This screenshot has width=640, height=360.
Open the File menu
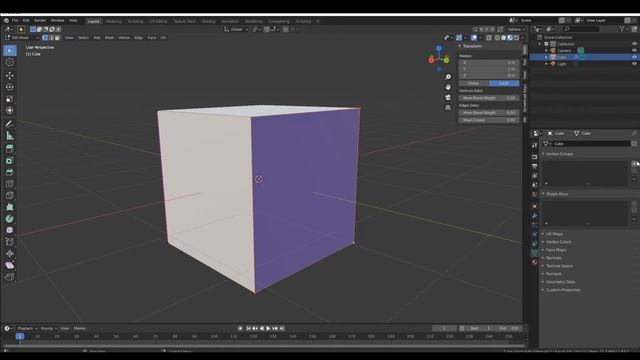(x=15, y=20)
